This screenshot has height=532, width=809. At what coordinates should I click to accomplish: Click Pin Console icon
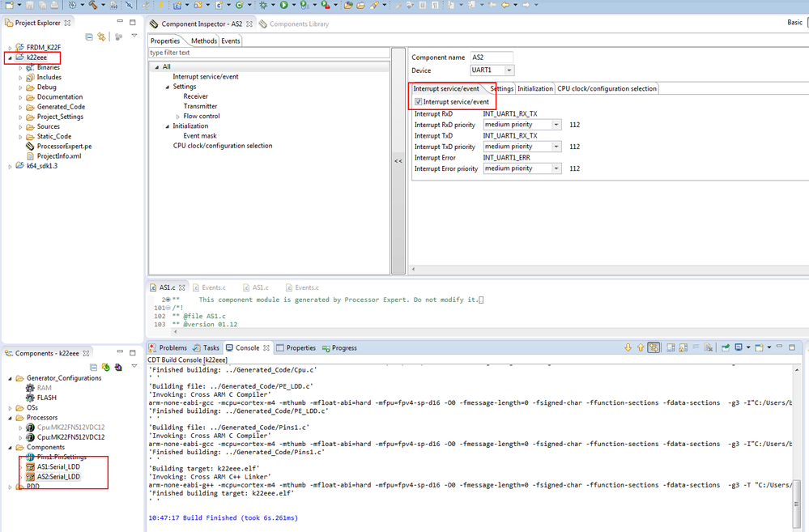tap(726, 348)
